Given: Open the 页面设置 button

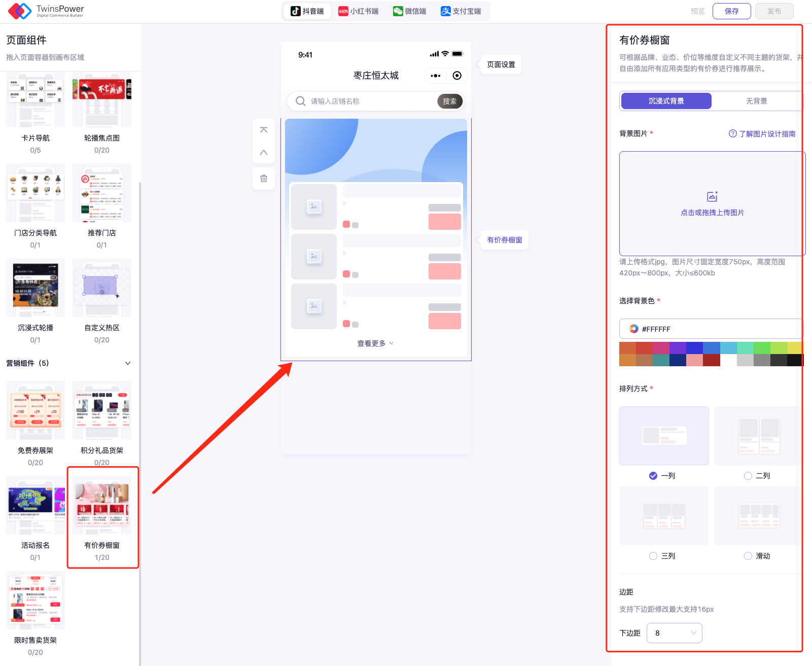Looking at the screenshot, I should point(501,64).
